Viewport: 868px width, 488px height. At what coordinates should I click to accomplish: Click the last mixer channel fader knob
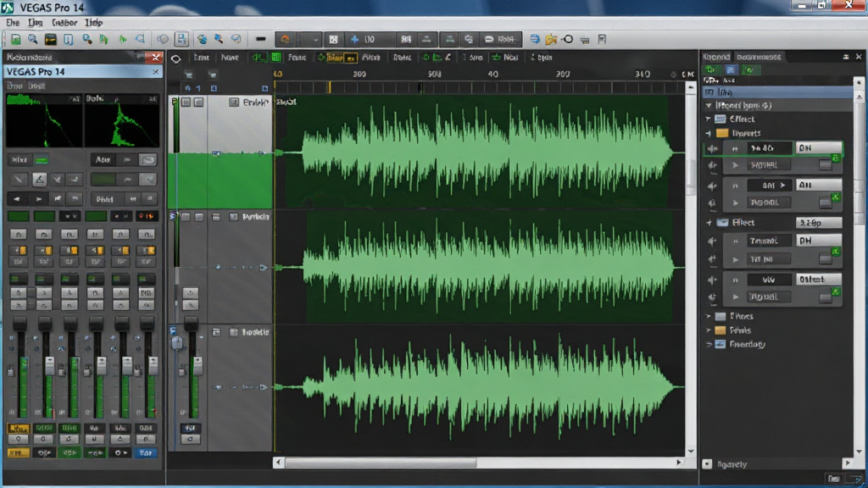click(147, 324)
